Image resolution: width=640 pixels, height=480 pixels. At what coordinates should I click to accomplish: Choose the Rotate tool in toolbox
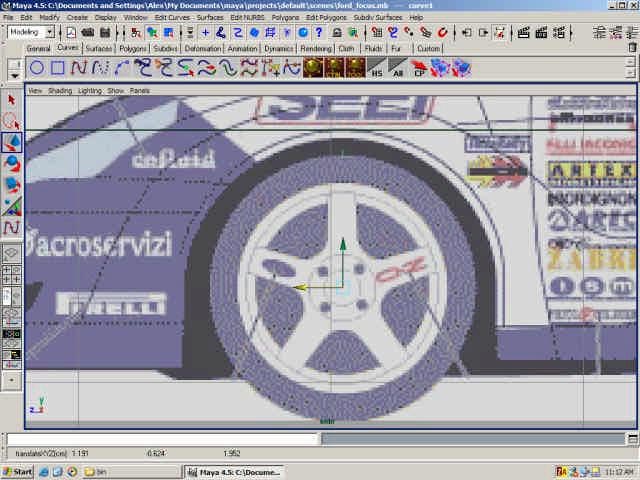pyautogui.click(x=12, y=164)
